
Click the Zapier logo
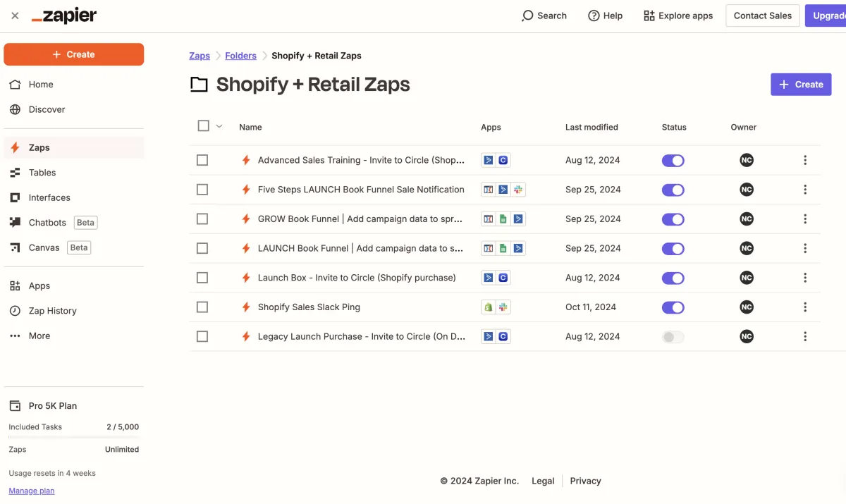pyautogui.click(x=64, y=16)
